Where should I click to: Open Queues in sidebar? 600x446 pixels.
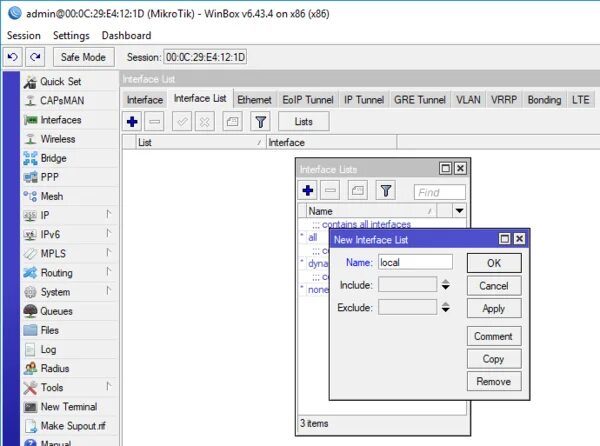[x=70, y=311]
